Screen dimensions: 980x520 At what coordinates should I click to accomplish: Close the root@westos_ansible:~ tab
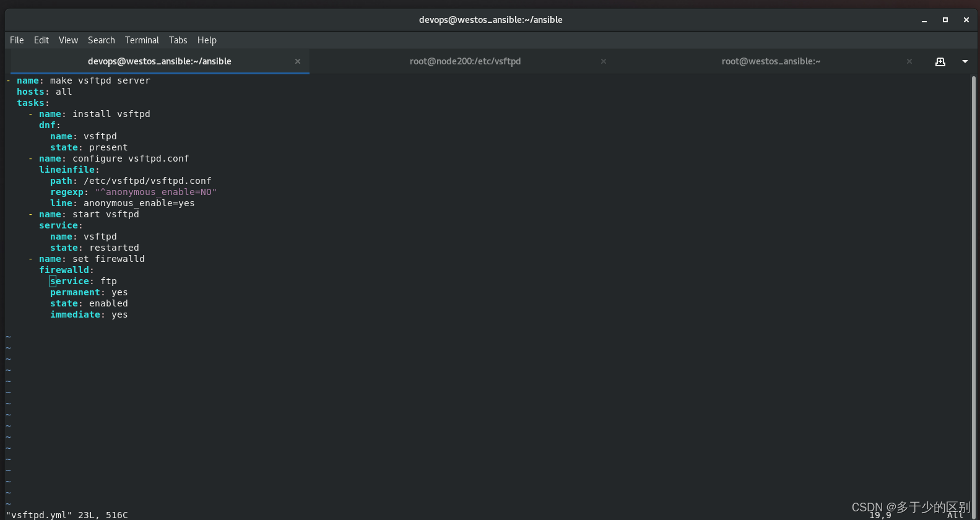[x=909, y=61]
